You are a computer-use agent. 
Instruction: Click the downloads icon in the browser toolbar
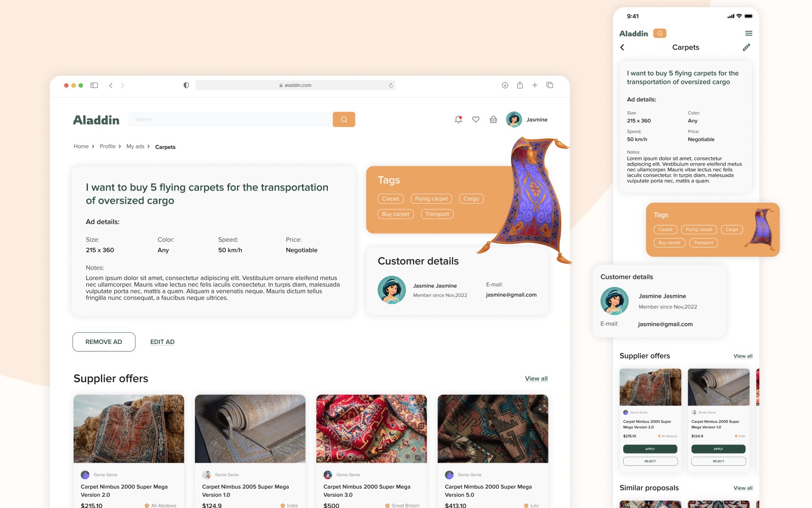point(504,85)
